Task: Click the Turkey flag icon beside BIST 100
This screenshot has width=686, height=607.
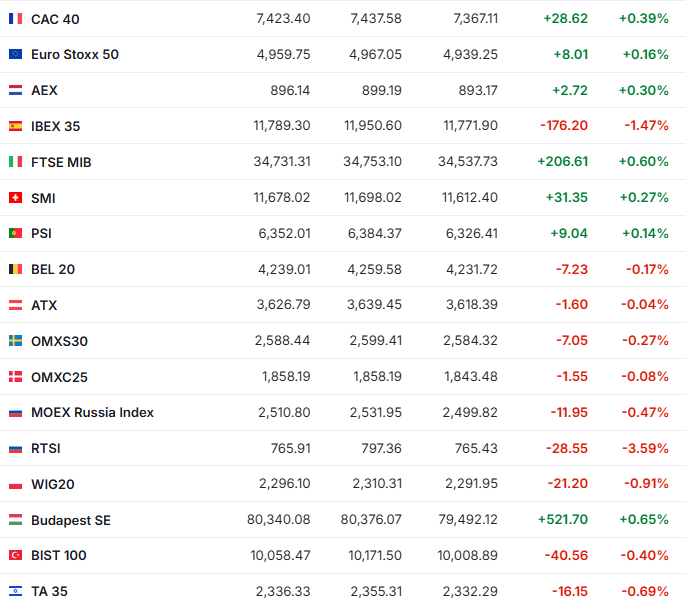Action: coord(15,555)
